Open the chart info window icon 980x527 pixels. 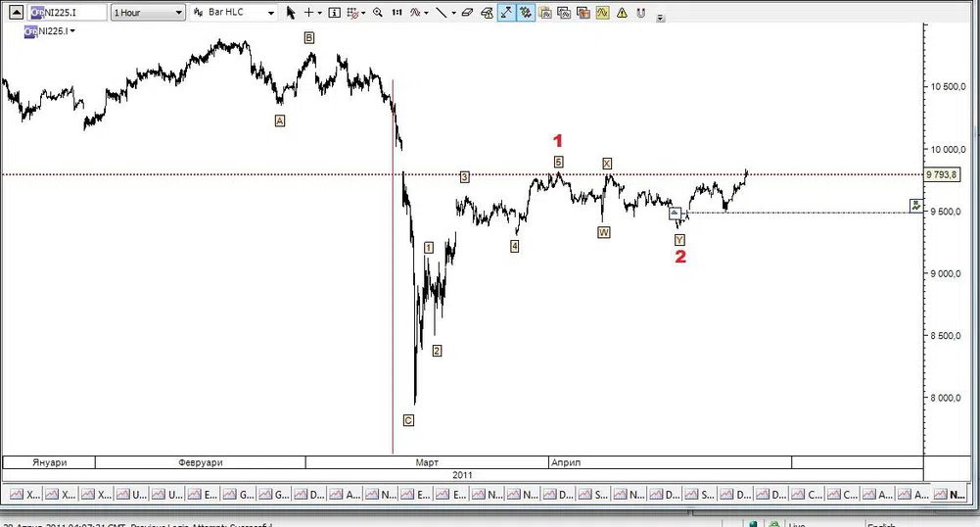pos(335,13)
